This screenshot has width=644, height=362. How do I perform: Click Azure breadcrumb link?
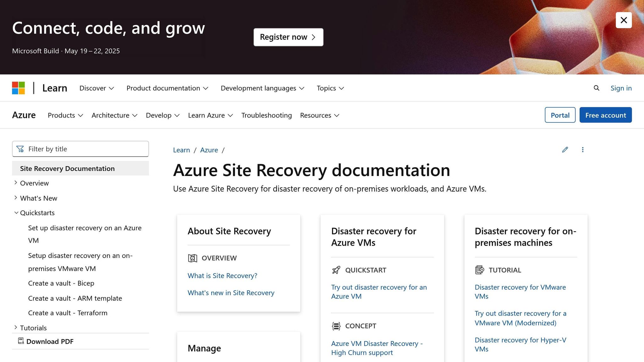[x=209, y=150]
